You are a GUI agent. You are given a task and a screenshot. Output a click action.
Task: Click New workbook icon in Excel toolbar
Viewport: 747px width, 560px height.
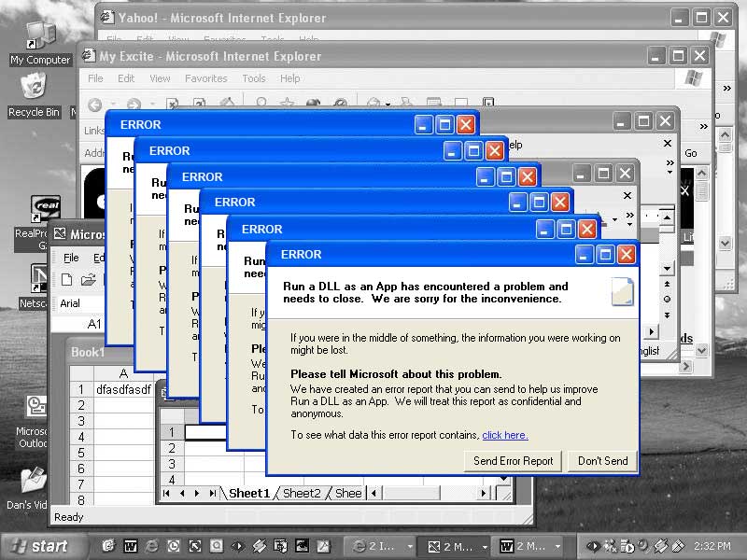point(67,279)
